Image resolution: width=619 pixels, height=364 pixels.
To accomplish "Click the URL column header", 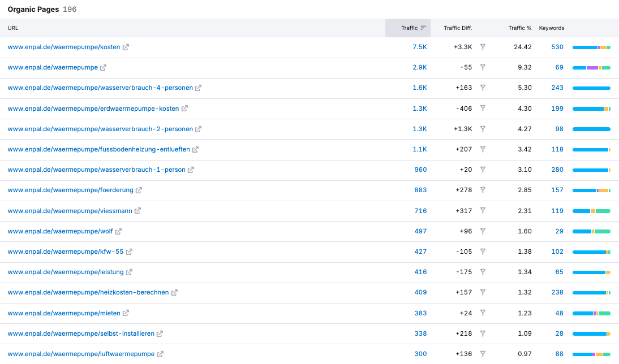I will point(13,28).
